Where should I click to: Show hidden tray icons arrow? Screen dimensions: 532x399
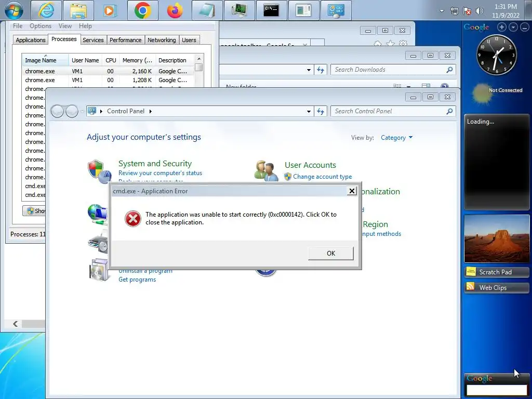pyautogui.click(x=442, y=11)
